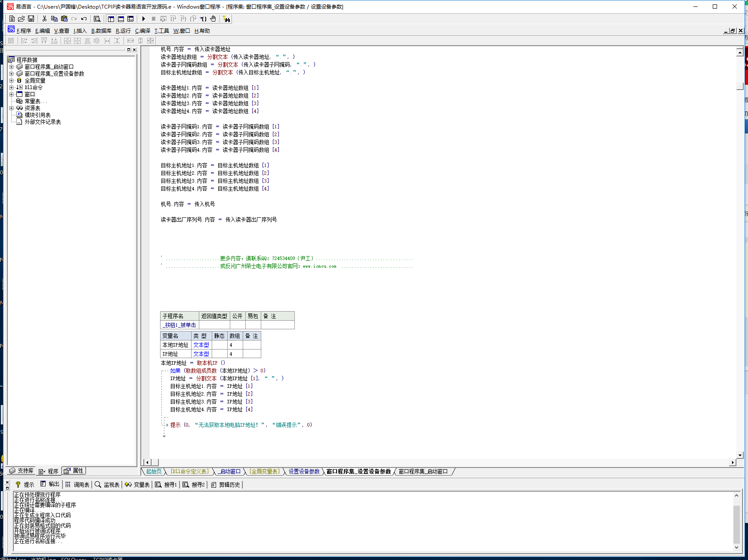748x560 pixels.
Task: Open B.数据库 menu
Action: (x=101, y=31)
